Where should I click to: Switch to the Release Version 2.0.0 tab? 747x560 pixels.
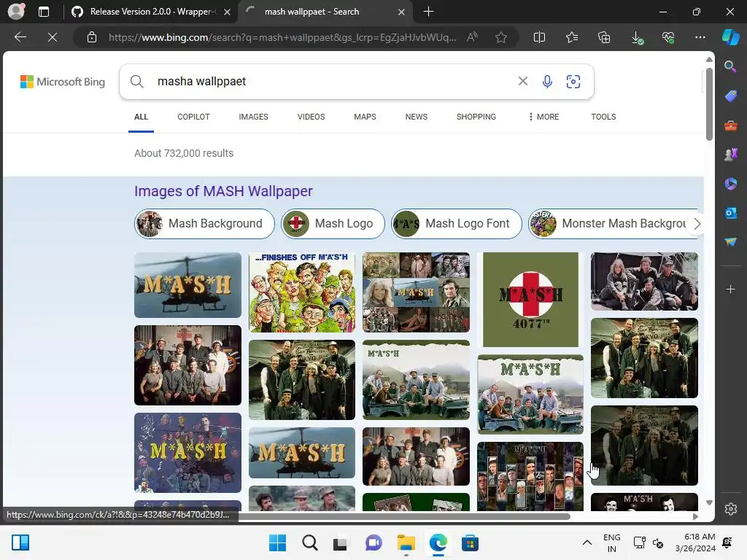pyautogui.click(x=152, y=12)
